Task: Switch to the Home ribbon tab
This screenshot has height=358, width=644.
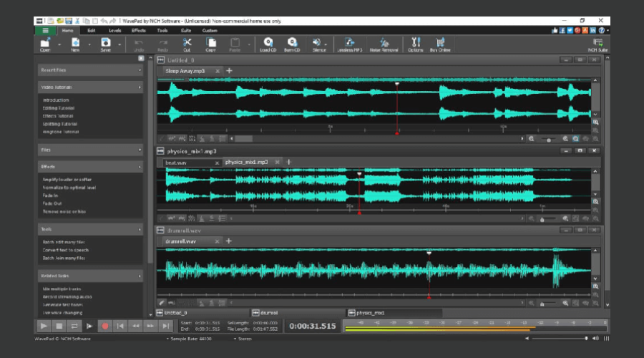Action: 67,30
